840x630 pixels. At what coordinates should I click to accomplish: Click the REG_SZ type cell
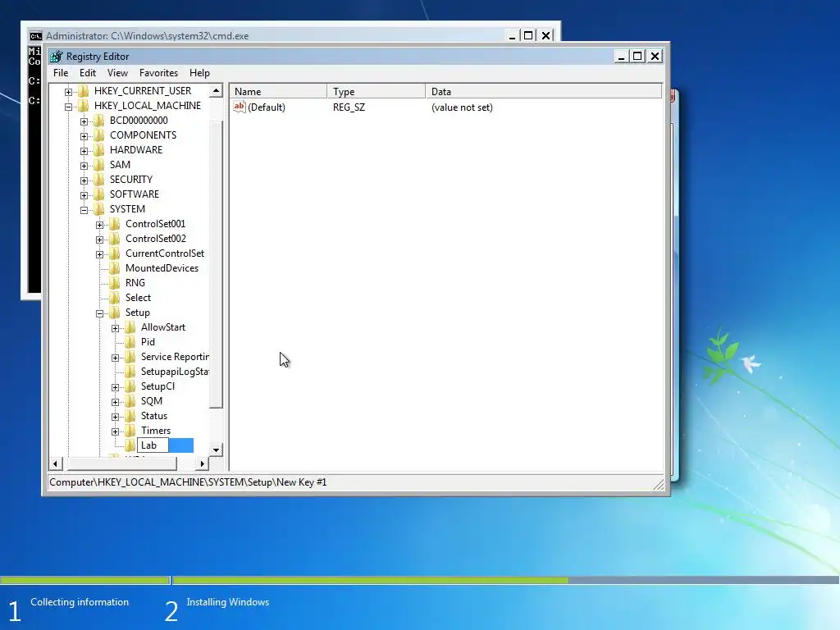coord(349,107)
